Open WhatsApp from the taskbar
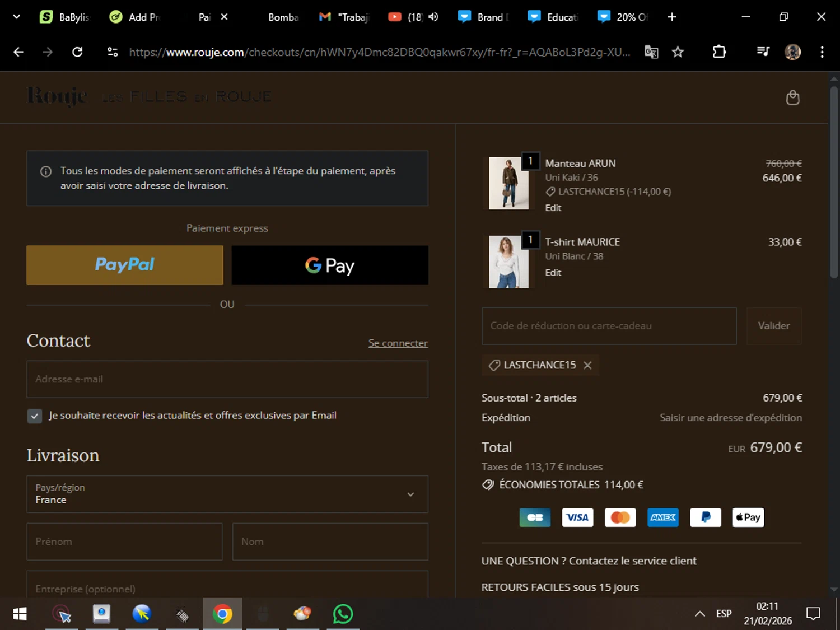Screen dimensions: 840x630 [343, 614]
